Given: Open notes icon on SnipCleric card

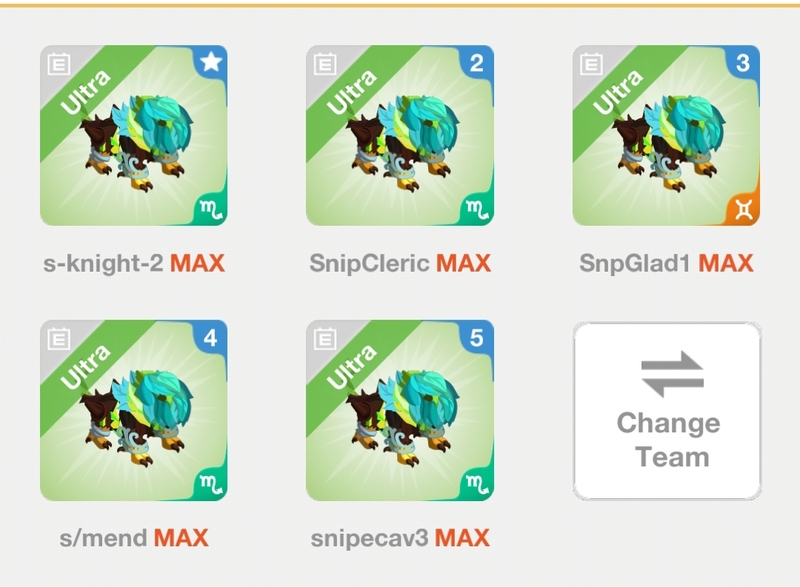Looking at the screenshot, I should pyautogui.click(x=325, y=64).
